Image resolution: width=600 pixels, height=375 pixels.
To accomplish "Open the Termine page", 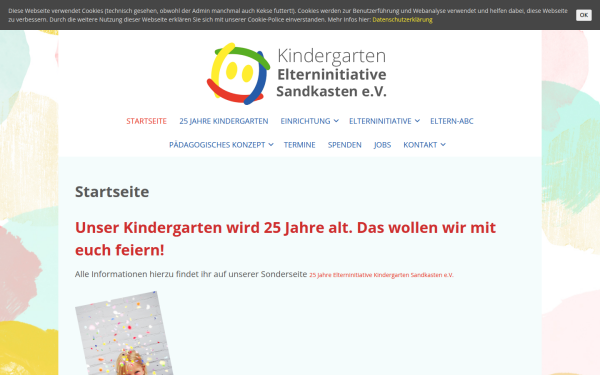I will [300, 145].
